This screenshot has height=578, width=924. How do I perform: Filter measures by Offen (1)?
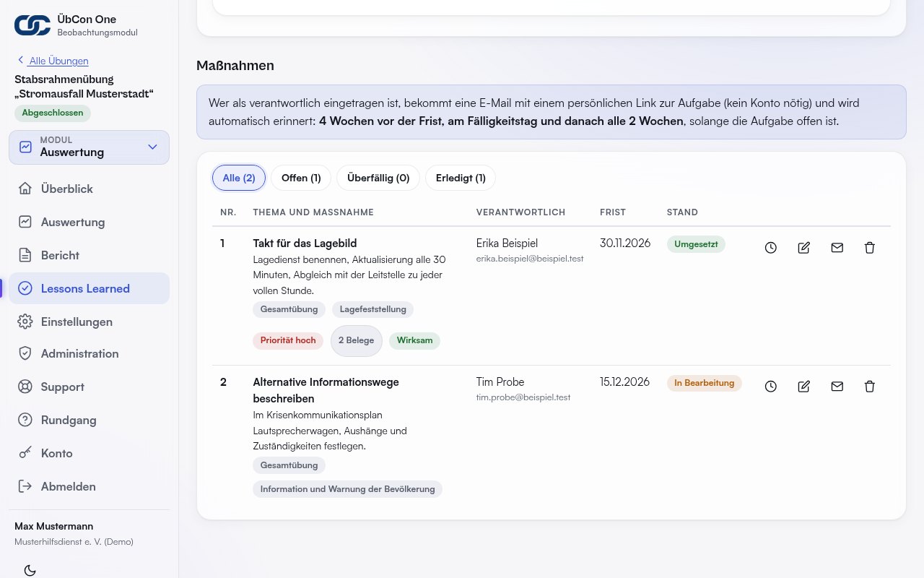(301, 178)
